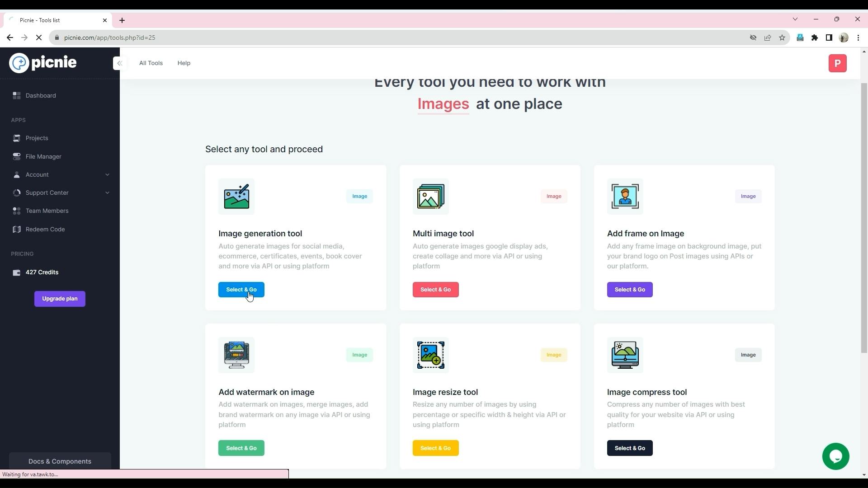Toggle the sidebar collapse button
868x488 pixels.
[119, 62]
